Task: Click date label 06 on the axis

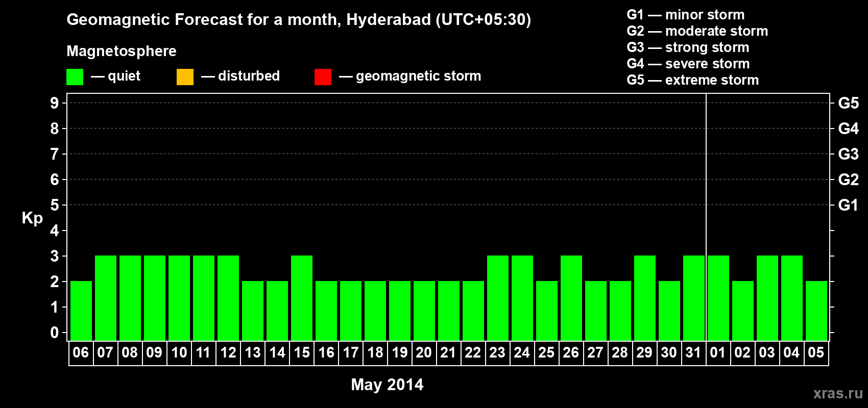Action: pos(81,352)
